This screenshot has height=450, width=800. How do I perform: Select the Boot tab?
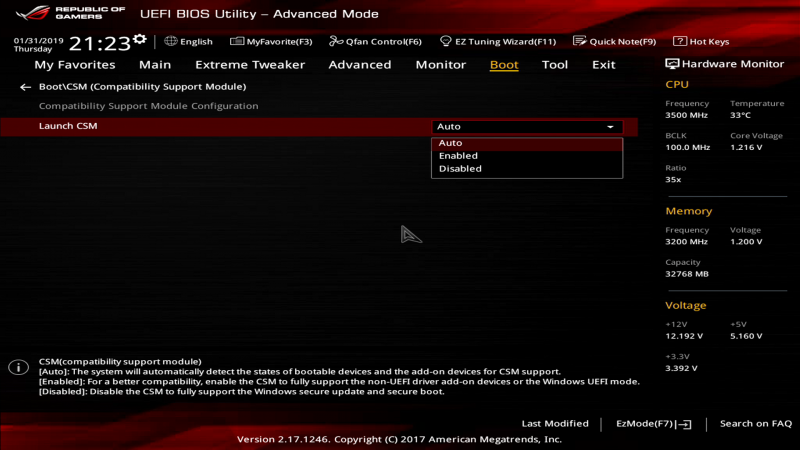(504, 65)
